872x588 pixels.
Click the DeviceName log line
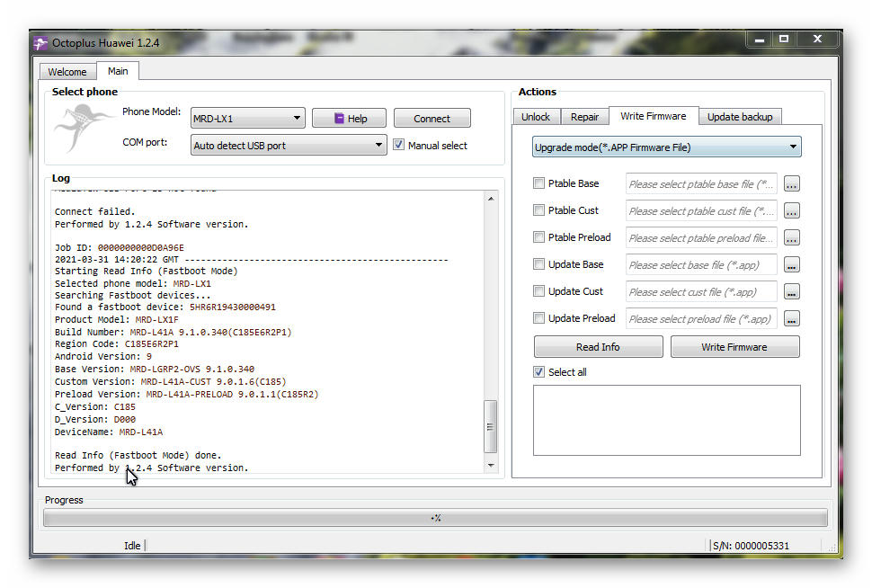109,432
